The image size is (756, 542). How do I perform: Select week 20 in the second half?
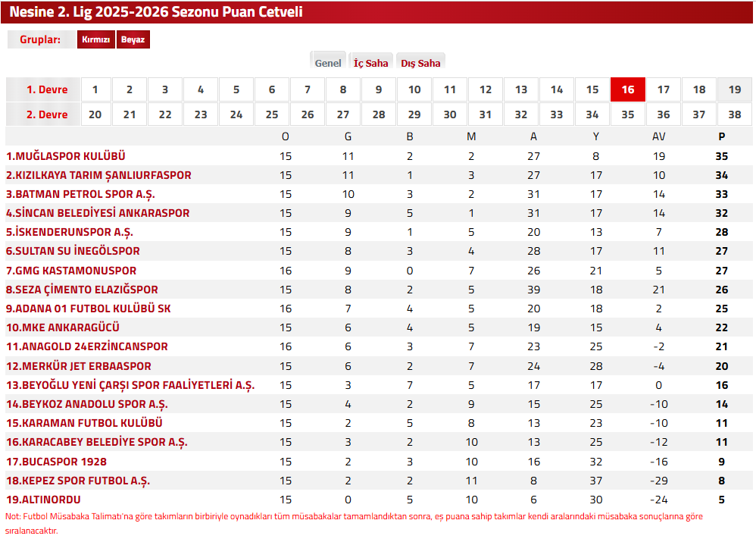[95, 114]
